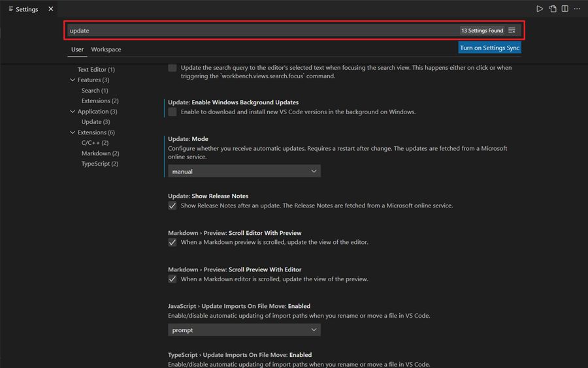The width and height of the screenshot is (588, 368).
Task: Click the Split Editor icon
Action: point(565,9)
